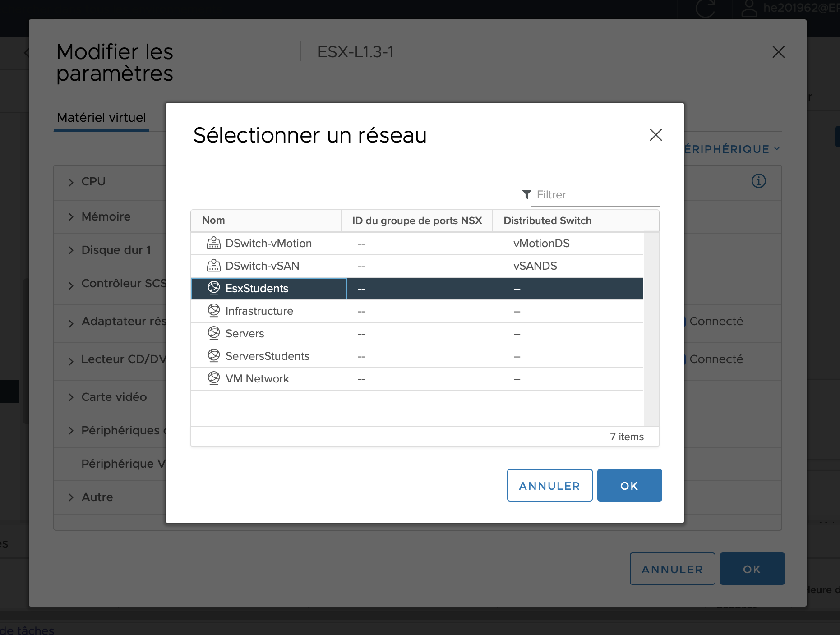Sort by the Nom column header
Screen dimensions: 840x635
pyautogui.click(x=266, y=221)
